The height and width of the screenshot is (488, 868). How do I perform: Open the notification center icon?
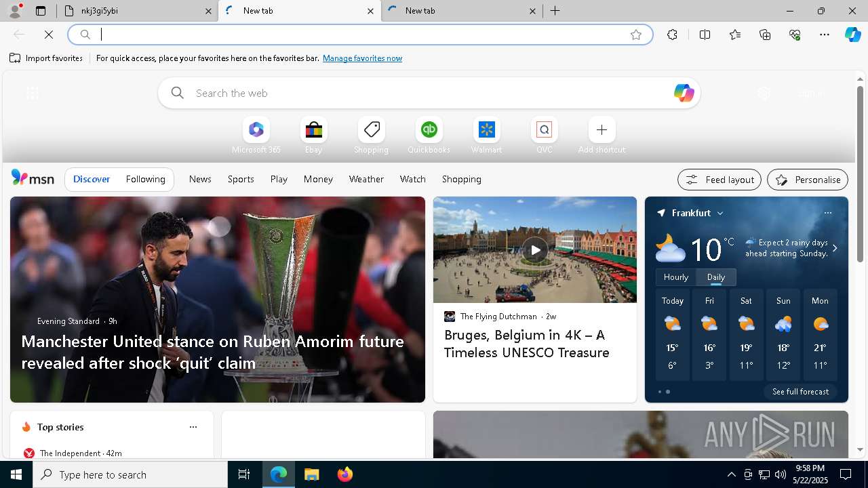tap(846, 474)
